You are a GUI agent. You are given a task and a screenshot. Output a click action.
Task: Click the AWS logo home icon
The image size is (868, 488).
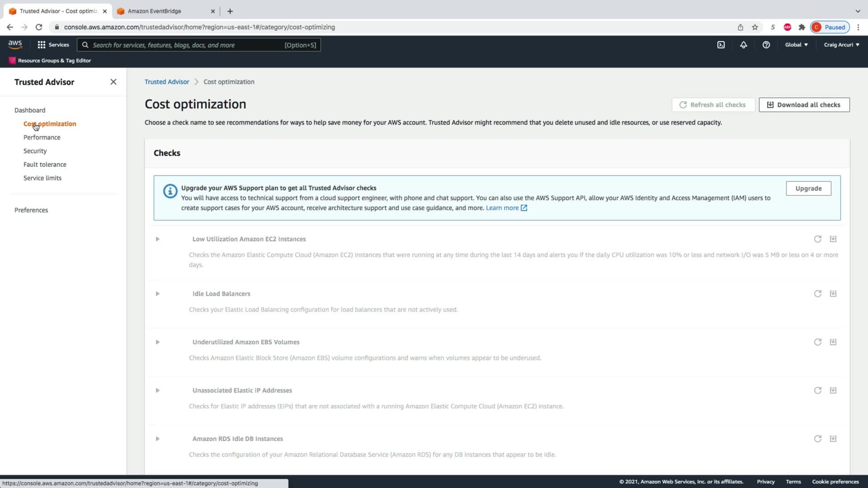click(15, 44)
